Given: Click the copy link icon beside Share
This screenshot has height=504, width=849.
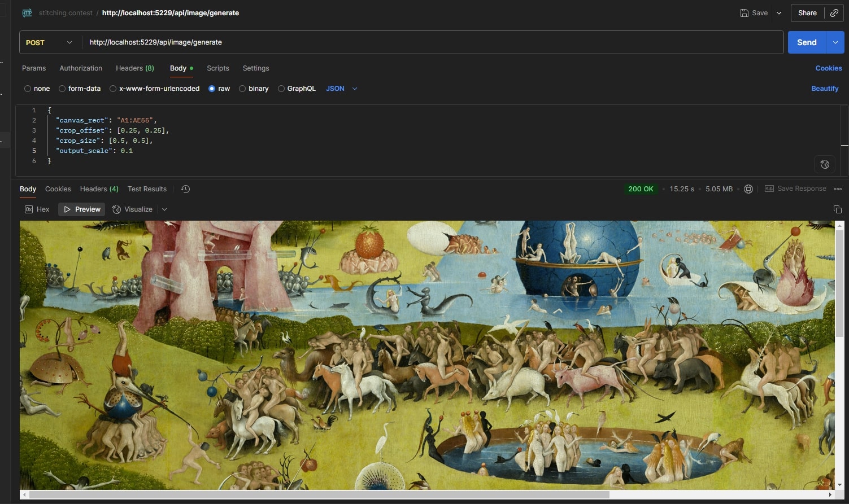Looking at the screenshot, I should point(834,13).
